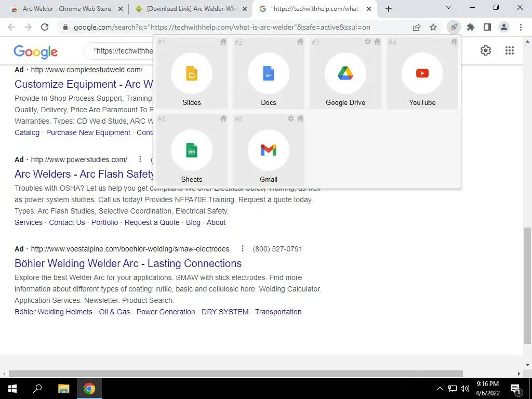
Task: Open the Request a Quote sitelink
Action: tap(152, 222)
